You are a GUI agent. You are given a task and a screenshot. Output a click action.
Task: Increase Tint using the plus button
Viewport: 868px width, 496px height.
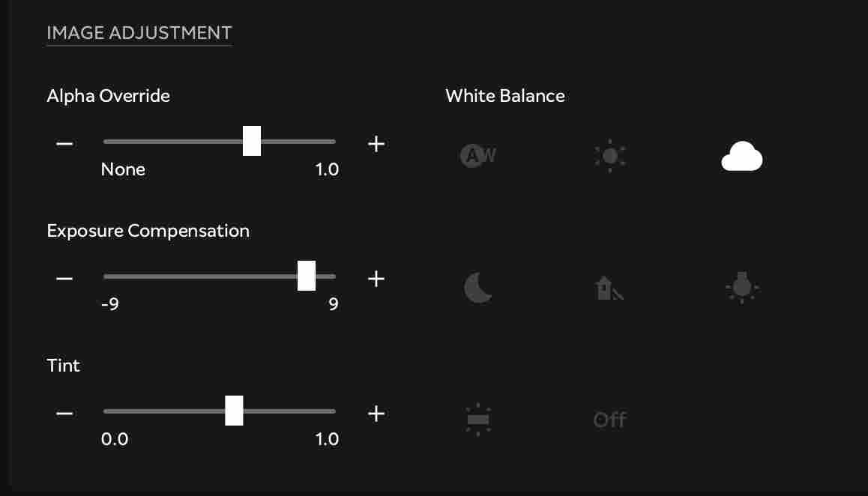pyautogui.click(x=376, y=413)
